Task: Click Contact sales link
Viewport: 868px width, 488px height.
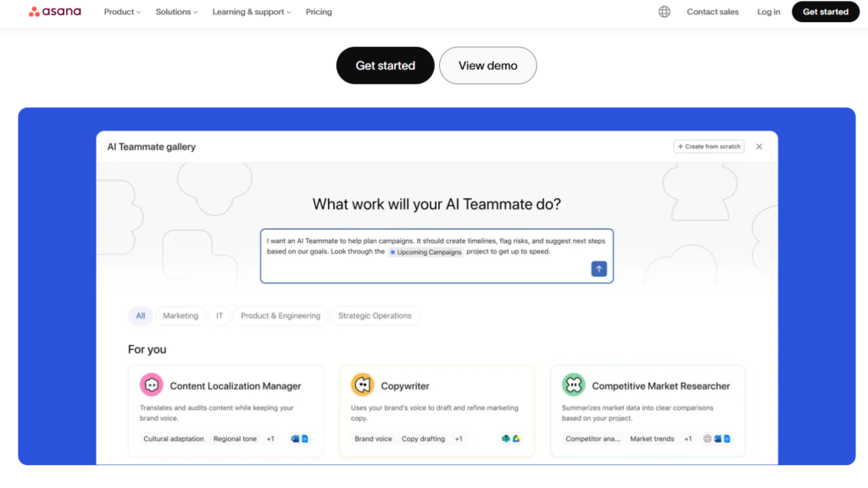Action: (x=712, y=12)
